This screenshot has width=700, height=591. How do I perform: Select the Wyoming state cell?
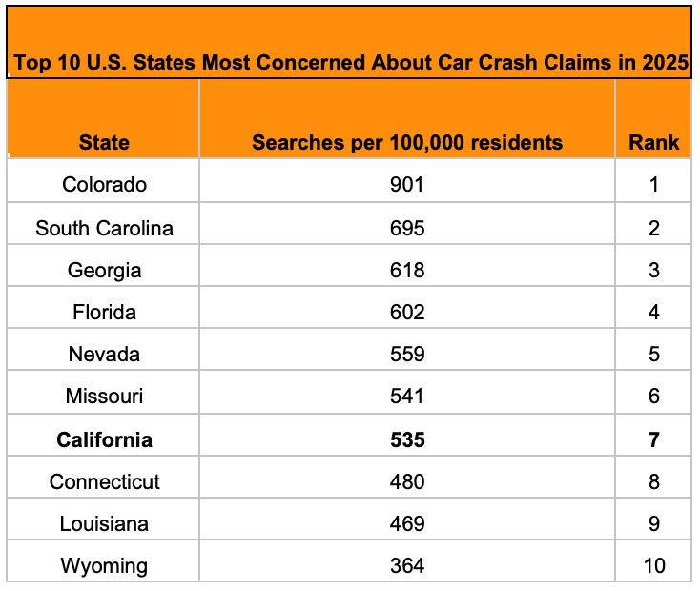click(x=104, y=565)
